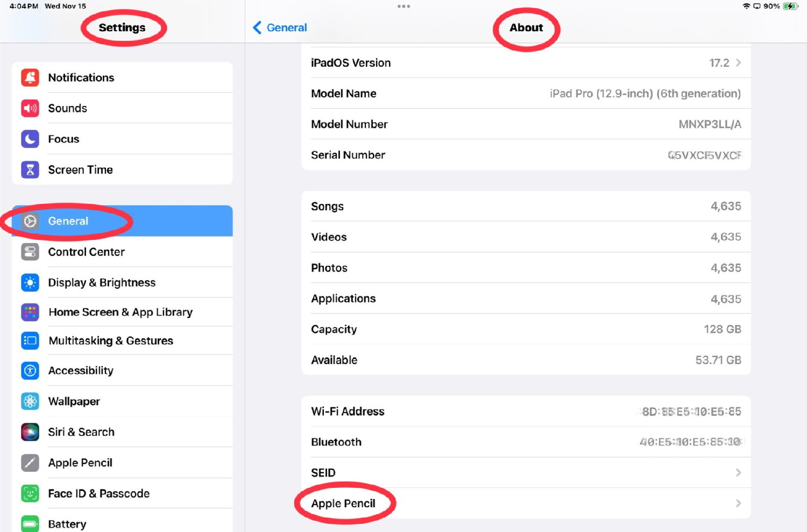The width and height of the screenshot is (807, 532).
Task: Tap the Sounds speaker icon
Action: pos(30,108)
